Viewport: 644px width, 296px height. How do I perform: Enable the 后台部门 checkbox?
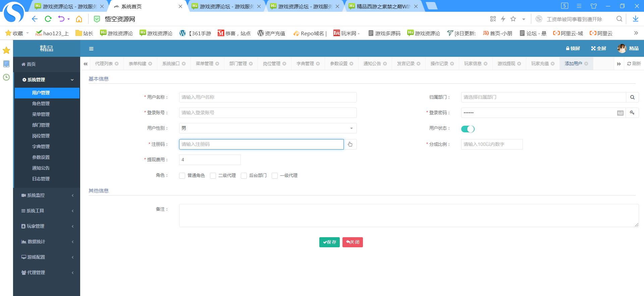point(244,176)
